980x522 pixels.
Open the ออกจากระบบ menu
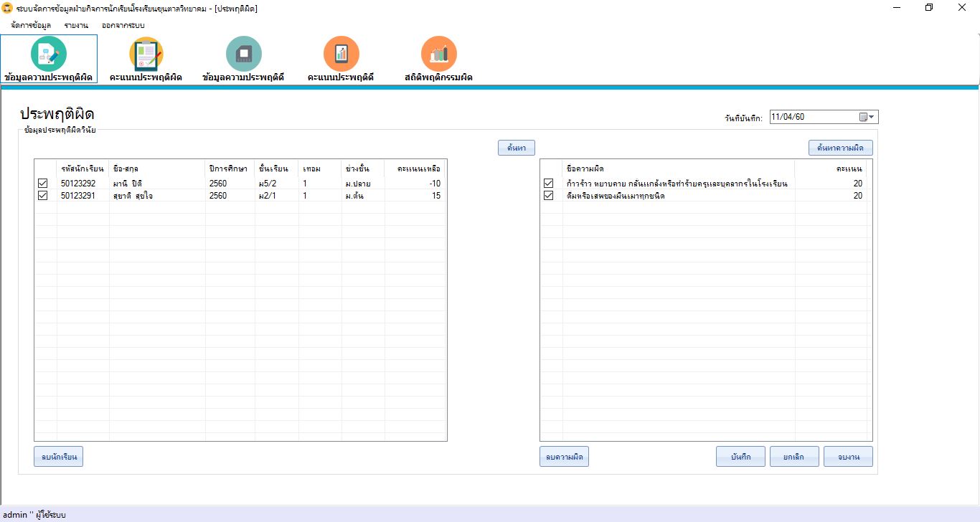(123, 25)
